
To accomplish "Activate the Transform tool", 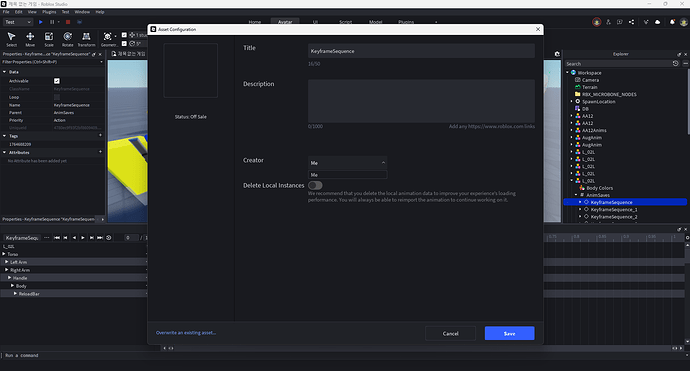I will pyautogui.click(x=86, y=39).
